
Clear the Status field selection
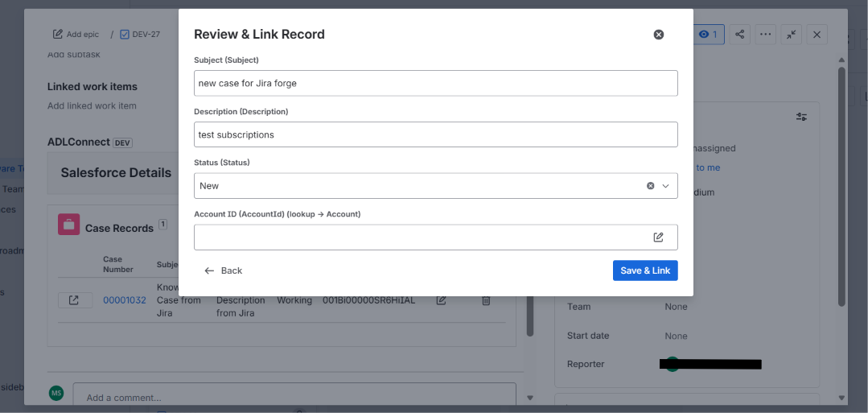[x=651, y=186]
